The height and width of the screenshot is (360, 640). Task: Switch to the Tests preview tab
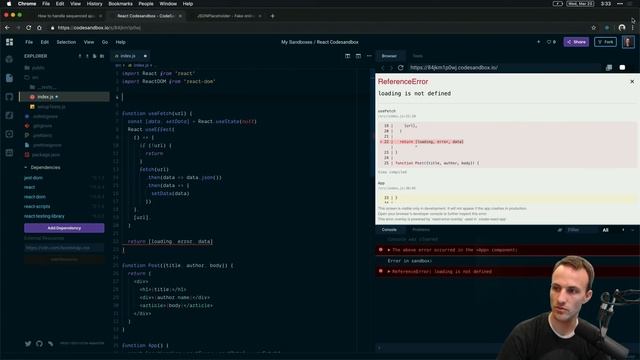point(418,56)
